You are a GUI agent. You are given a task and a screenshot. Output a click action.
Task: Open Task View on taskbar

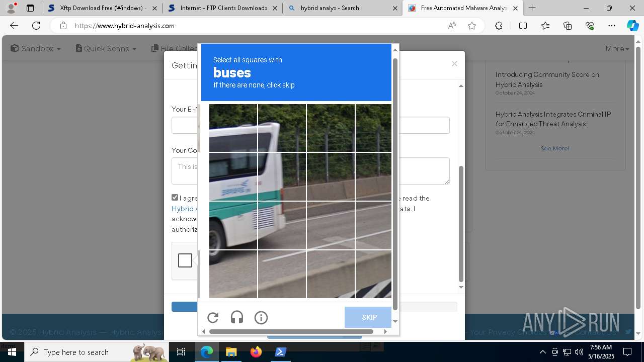(182, 352)
